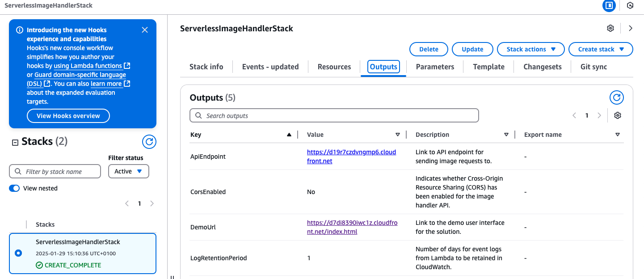Sort outputs by Export name column
The width and height of the screenshot is (644, 279).
(618, 135)
